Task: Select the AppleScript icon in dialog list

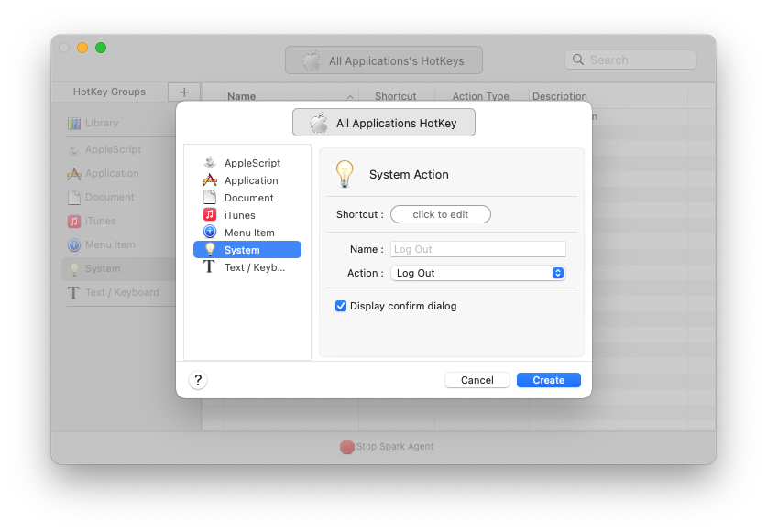Action: 210,163
